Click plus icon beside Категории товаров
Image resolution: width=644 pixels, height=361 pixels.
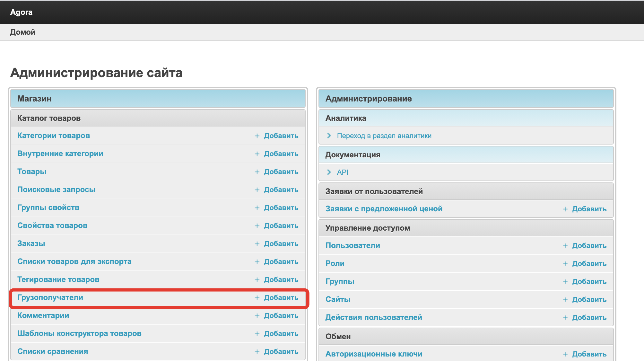pos(257,136)
